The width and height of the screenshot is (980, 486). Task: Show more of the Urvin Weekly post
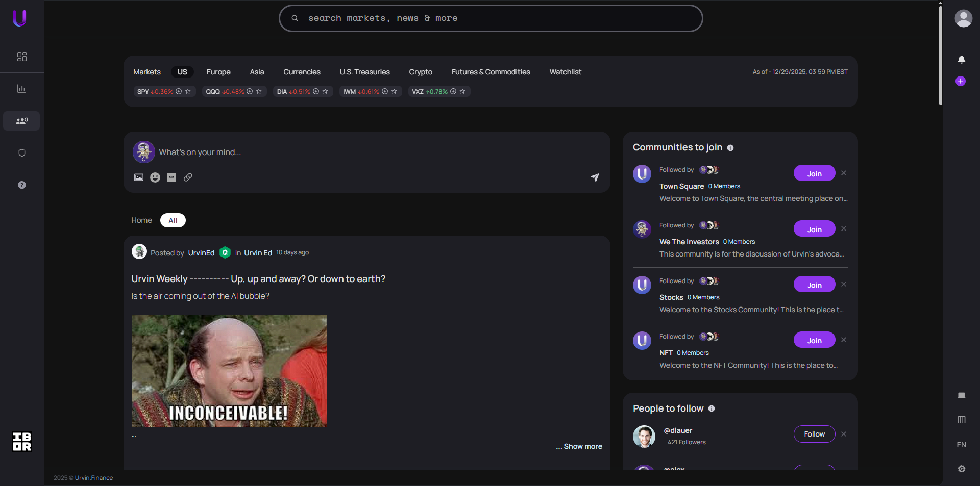pos(579,446)
